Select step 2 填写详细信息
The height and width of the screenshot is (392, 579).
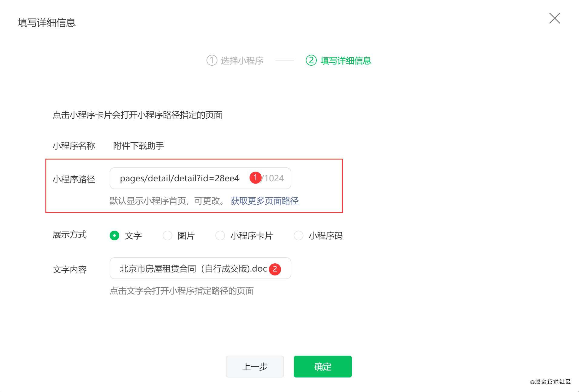pos(339,61)
